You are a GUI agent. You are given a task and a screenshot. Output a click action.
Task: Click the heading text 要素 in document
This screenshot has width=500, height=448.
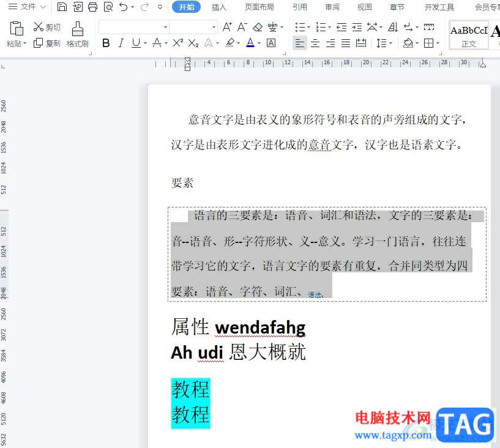click(182, 183)
